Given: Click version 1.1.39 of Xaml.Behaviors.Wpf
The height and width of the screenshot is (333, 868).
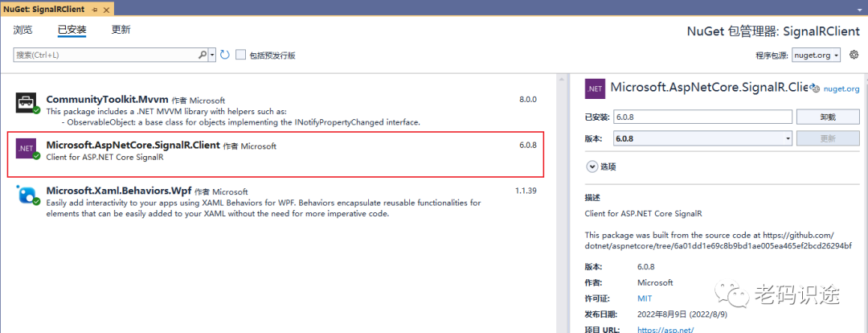Looking at the screenshot, I should point(526,191).
